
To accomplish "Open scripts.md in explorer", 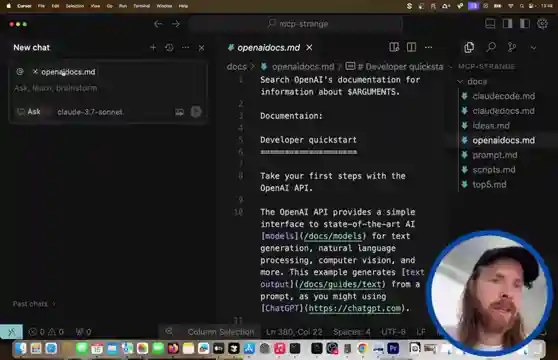I will click(x=494, y=170).
